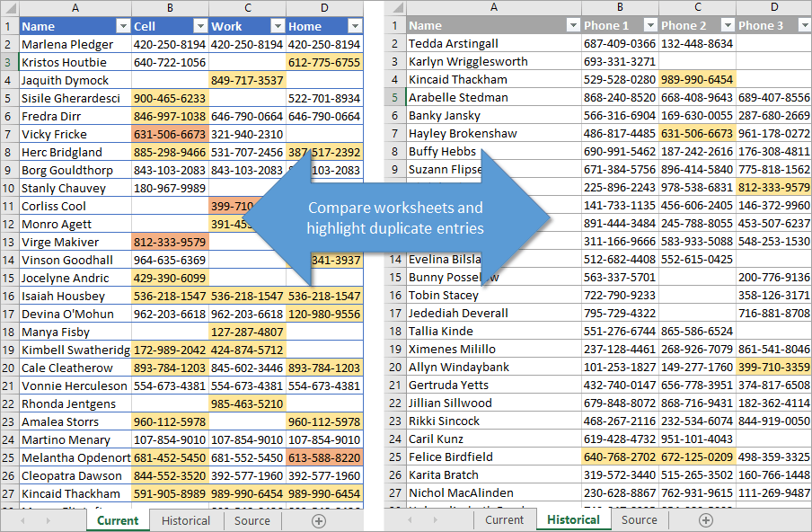Switch to the Current sheet on the right workbook
812x532 pixels.
click(x=505, y=520)
